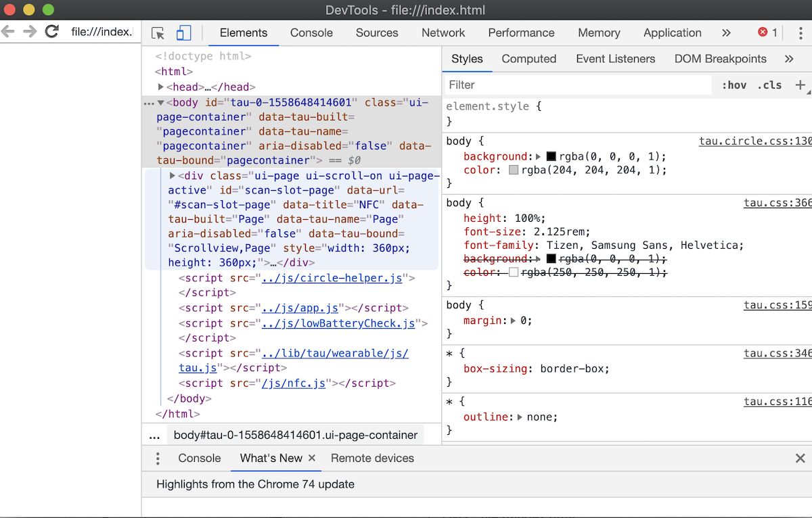Switch to the Network tab
Screen dimensions: 812x518
pos(443,32)
